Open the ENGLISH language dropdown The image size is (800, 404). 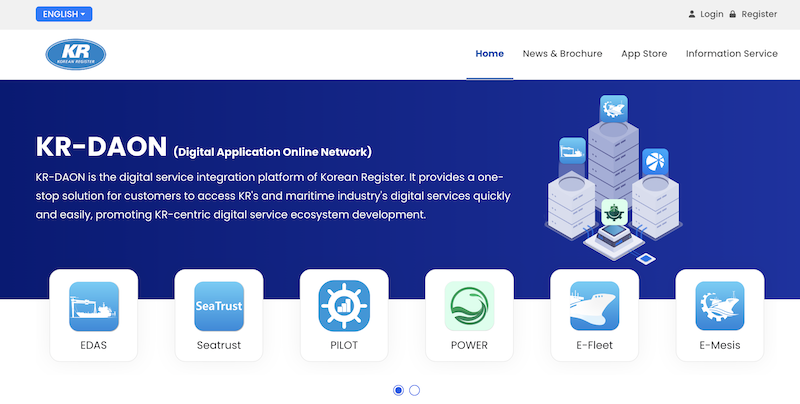coord(64,14)
